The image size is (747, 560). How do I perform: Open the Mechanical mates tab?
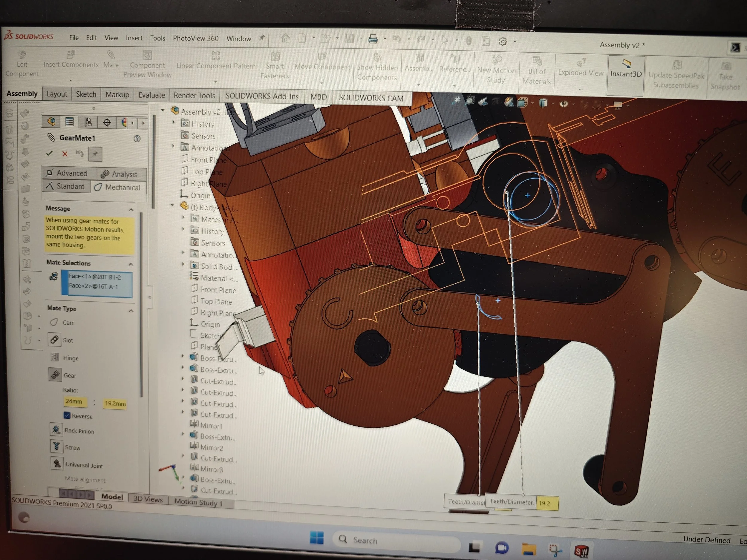point(118,187)
